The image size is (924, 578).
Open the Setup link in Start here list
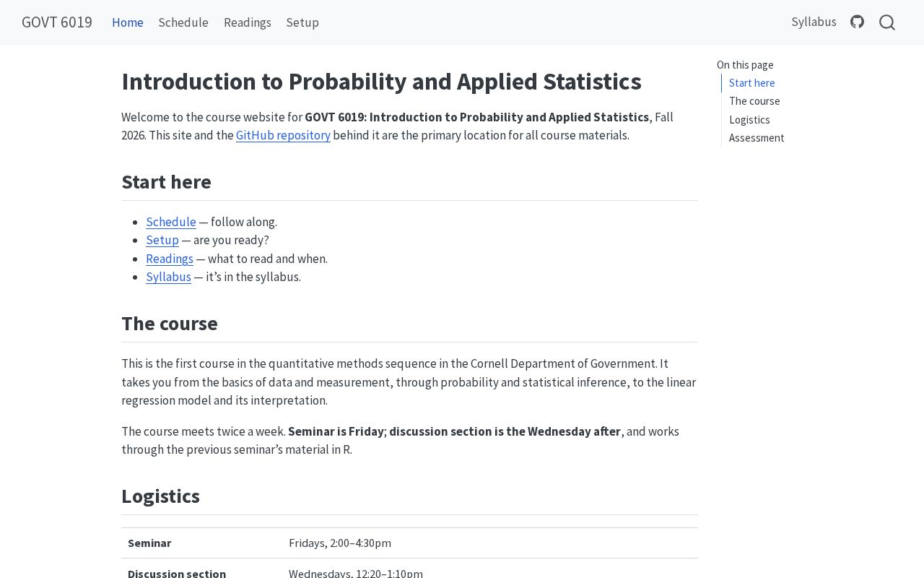click(x=162, y=240)
